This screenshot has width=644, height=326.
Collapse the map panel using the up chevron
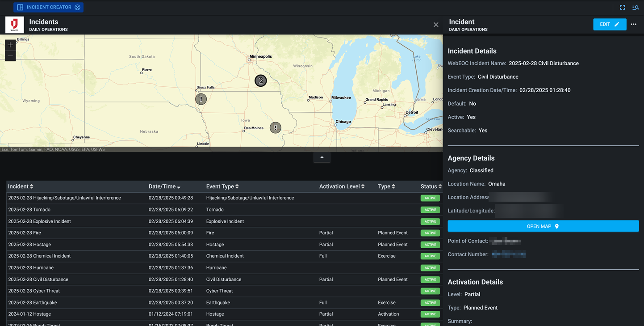(x=322, y=157)
